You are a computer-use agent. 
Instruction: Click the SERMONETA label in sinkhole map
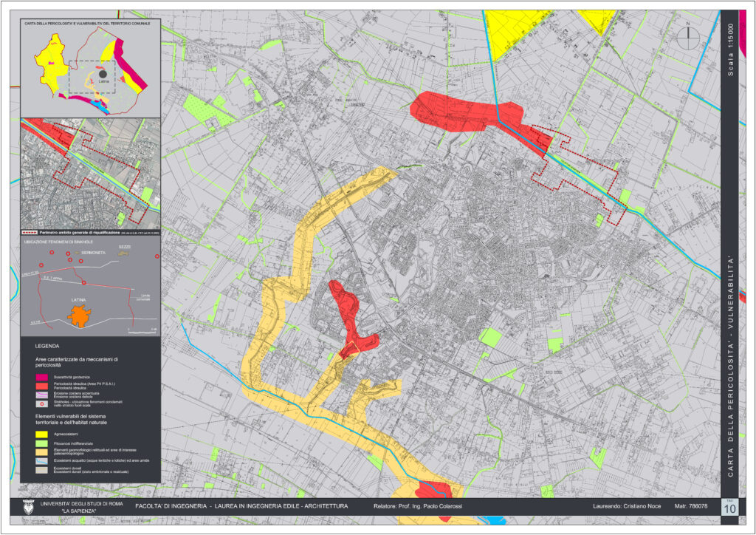click(93, 253)
